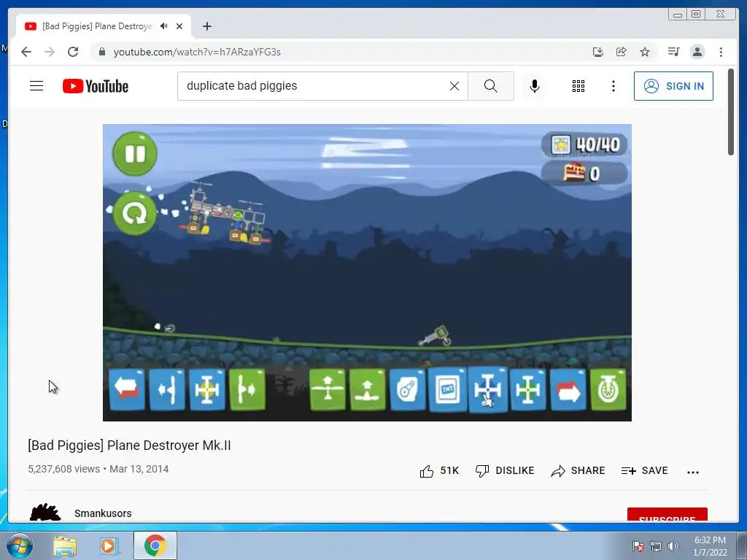Screen dimensions: 747x560
Task: Click the DISLIKE button
Action: coord(505,471)
